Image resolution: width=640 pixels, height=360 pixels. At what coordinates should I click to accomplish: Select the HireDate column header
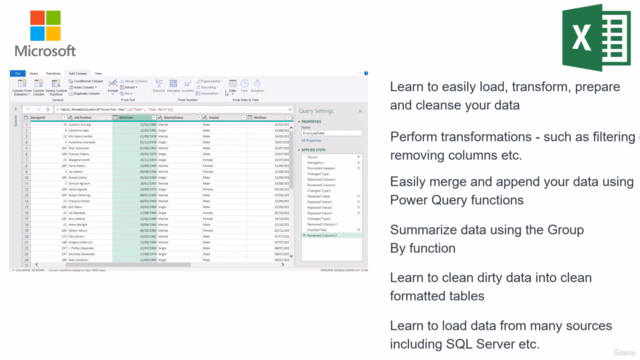click(269, 118)
